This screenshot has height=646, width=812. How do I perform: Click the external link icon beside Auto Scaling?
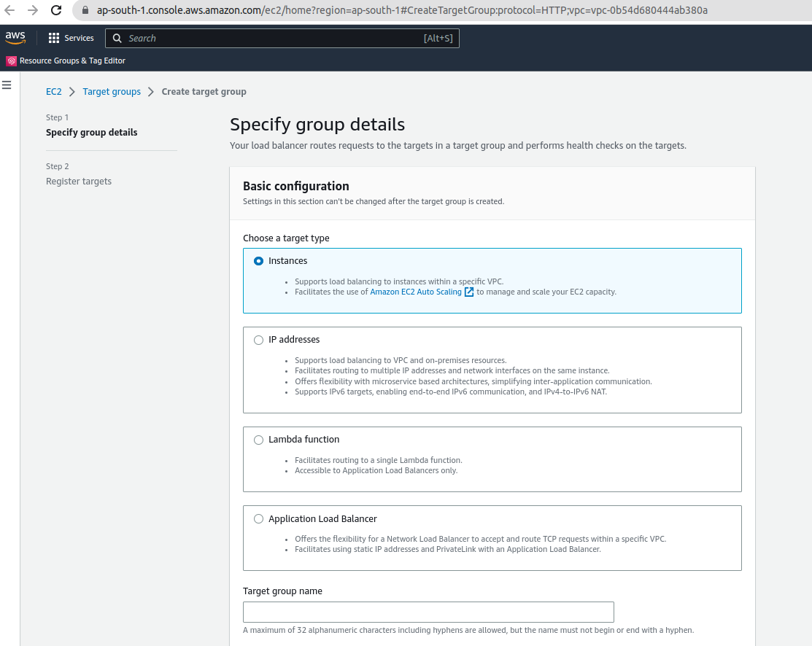pyautogui.click(x=468, y=292)
